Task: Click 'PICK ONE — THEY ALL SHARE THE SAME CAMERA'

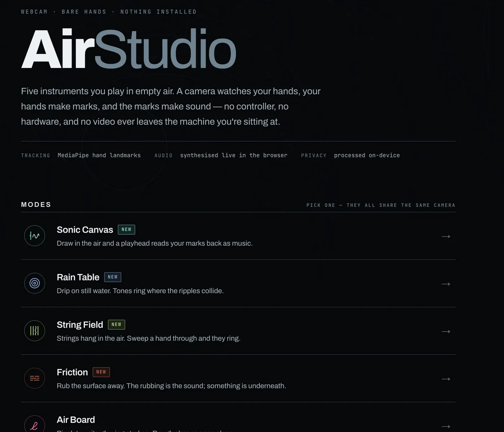Action: click(x=381, y=205)
